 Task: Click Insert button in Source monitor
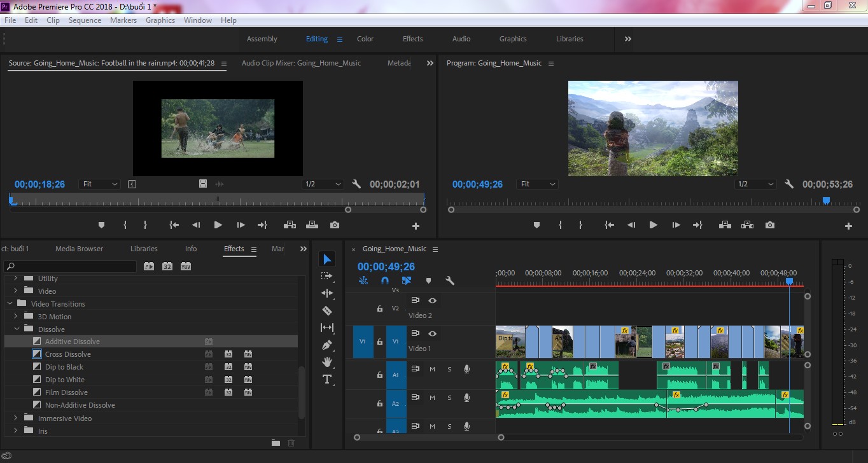(290, 225)
